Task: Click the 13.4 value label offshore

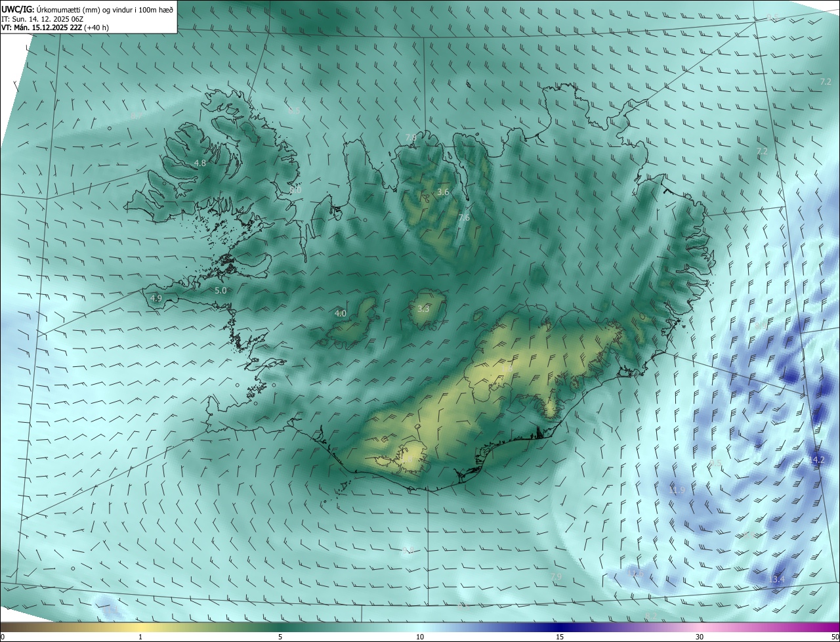Action: click(x=776, y=580)
